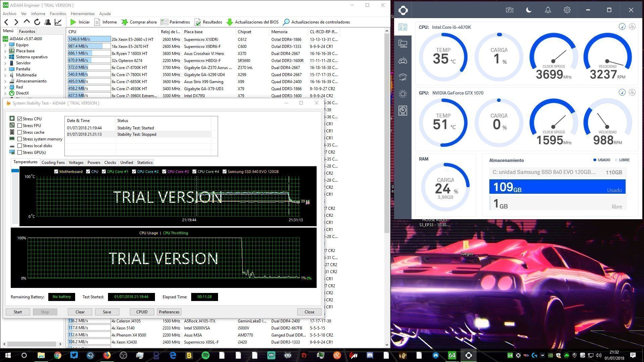Open the graph chart icon in AIDA64 toolbar
This screenshot has width=644, height=362.
point(58,22)
